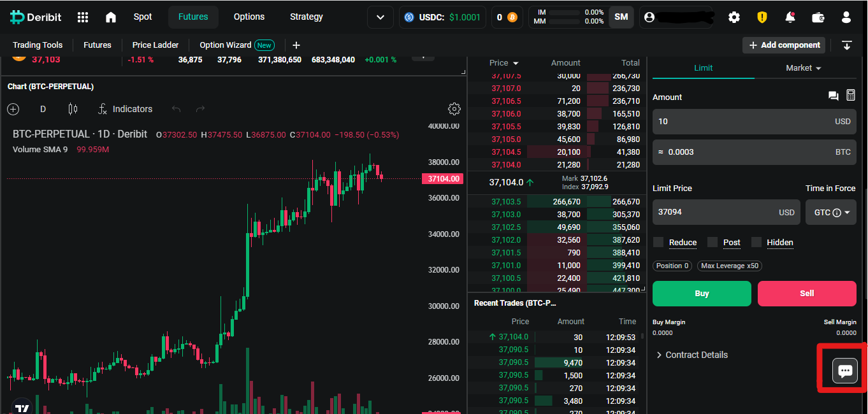Click the 37104.00 price label on chart axis
The image size is (868, 414).
click(x=443, y=179)
